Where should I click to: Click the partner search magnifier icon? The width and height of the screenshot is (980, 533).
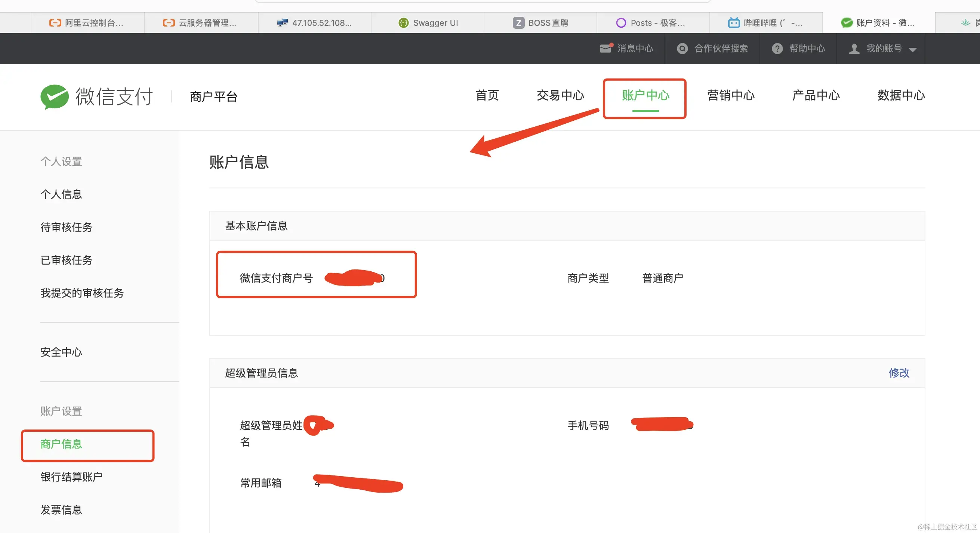tap(682, 49)
